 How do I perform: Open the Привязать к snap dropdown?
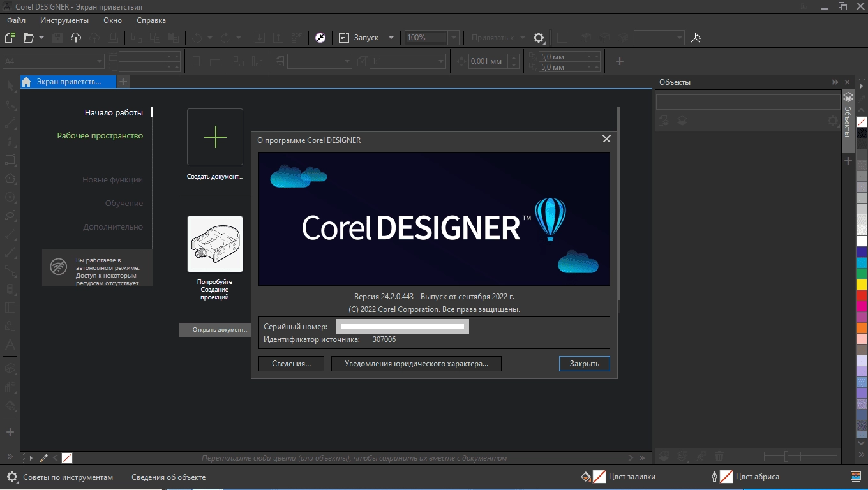pyautogui.click(x=523, y=38)
